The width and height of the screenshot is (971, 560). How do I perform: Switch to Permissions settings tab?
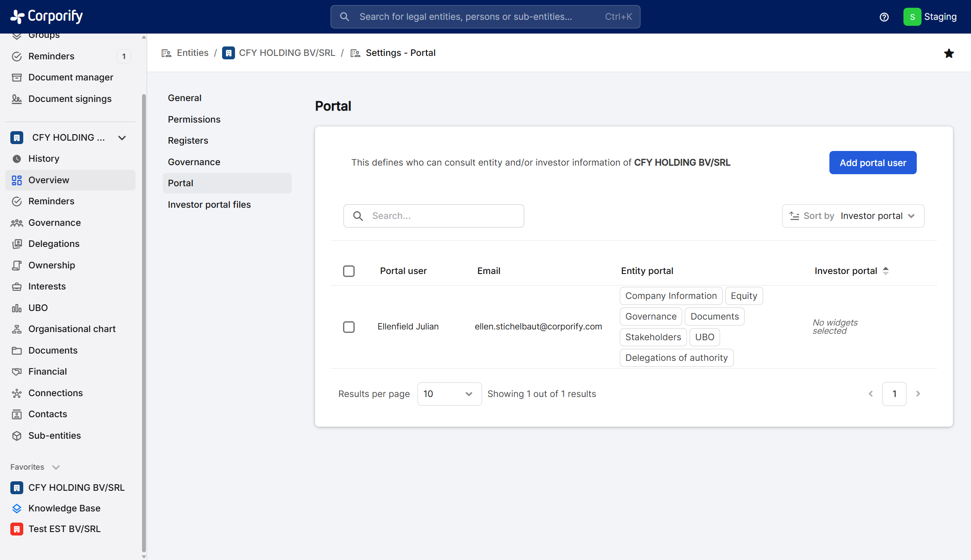click(194, 120)
